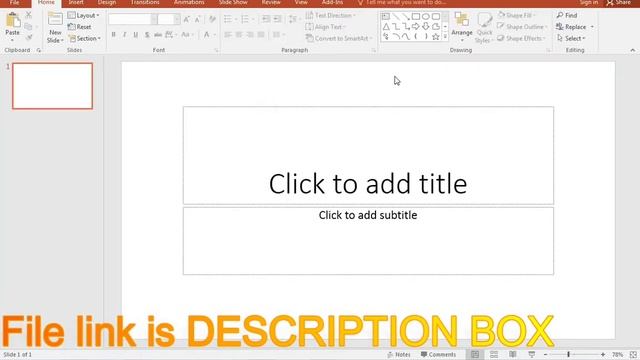Open the Select dropdown in Editing
This screenshot has width=640, height=360.
point(571,38)
